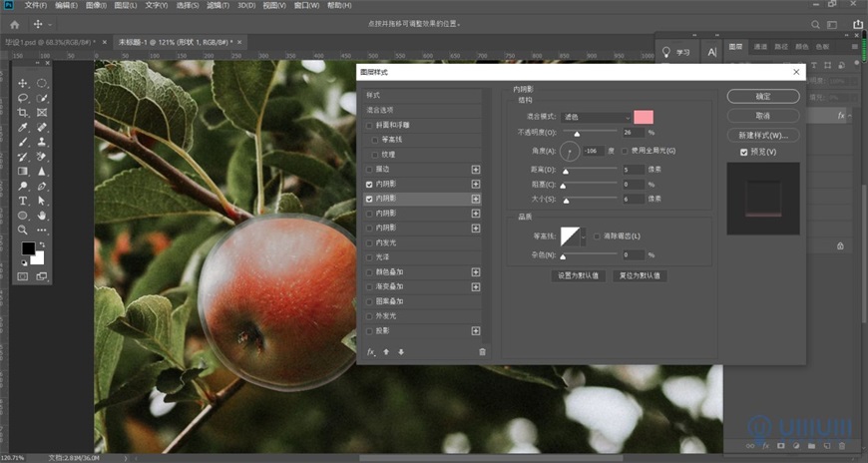Viewport: 868px width, 463px height.
Task: Enable the 等高线 style checkbox
Action: (x=375, y=140)
